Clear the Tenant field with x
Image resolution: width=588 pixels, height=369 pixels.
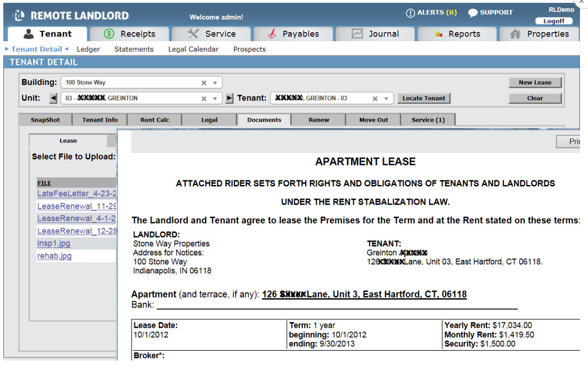tap(375, 98)
